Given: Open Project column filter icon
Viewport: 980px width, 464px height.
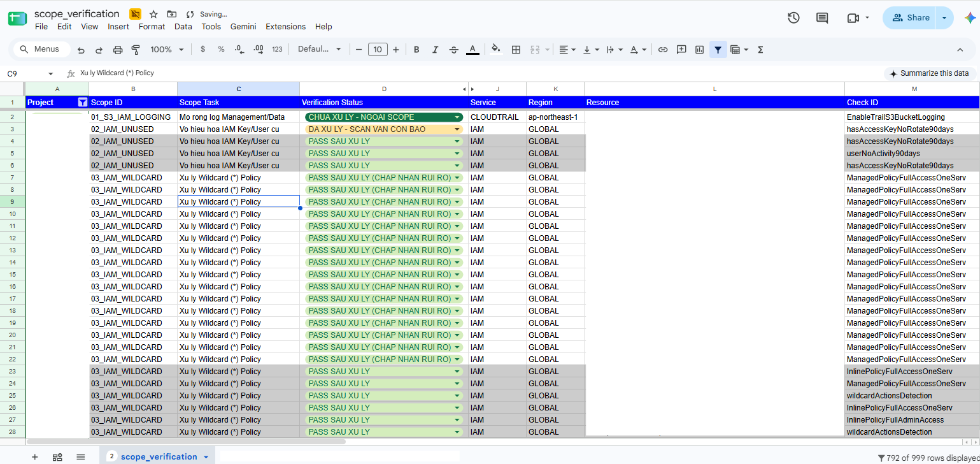Looking at the screenshot, I should [82, 102].
